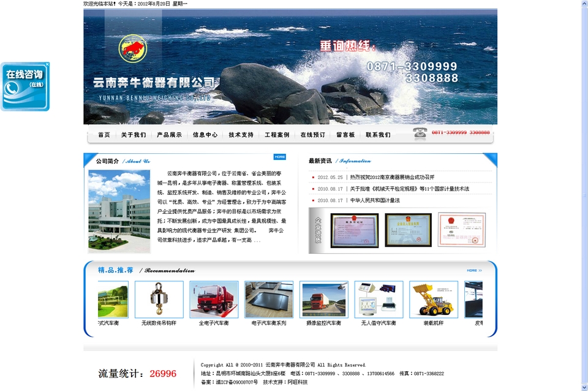
Task: Open news 热烈祝贺2012南京衡器展销会成功召开
Action: [x=392, y=177]
